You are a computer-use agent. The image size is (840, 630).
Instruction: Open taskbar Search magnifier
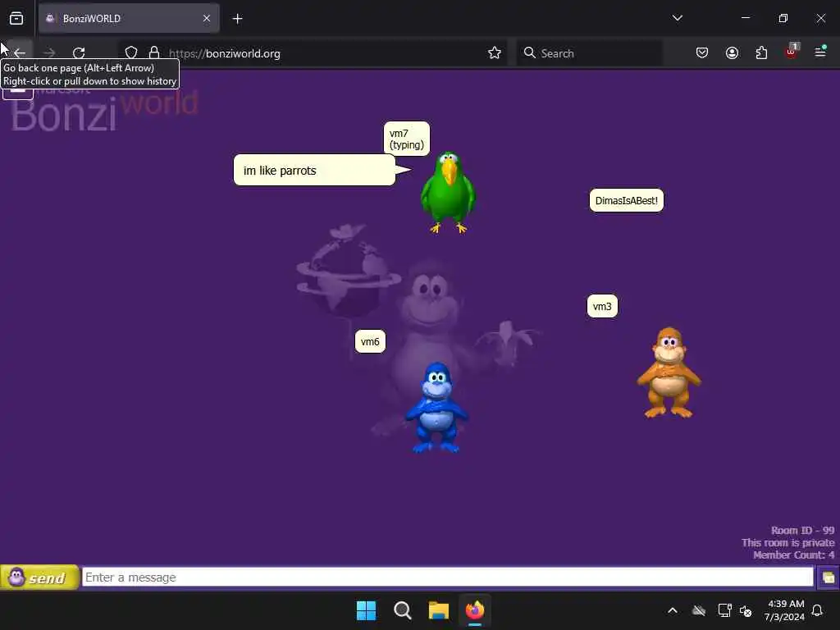402,610
